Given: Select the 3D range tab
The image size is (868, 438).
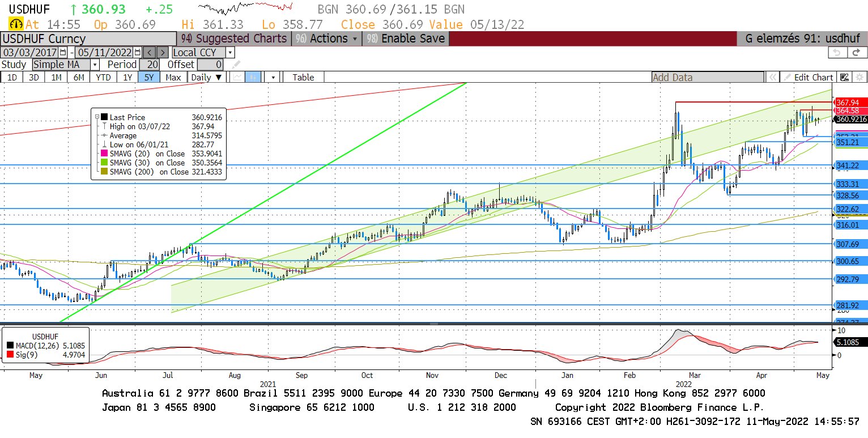Looking at the screenshot, I should click(x=33, y=77).
